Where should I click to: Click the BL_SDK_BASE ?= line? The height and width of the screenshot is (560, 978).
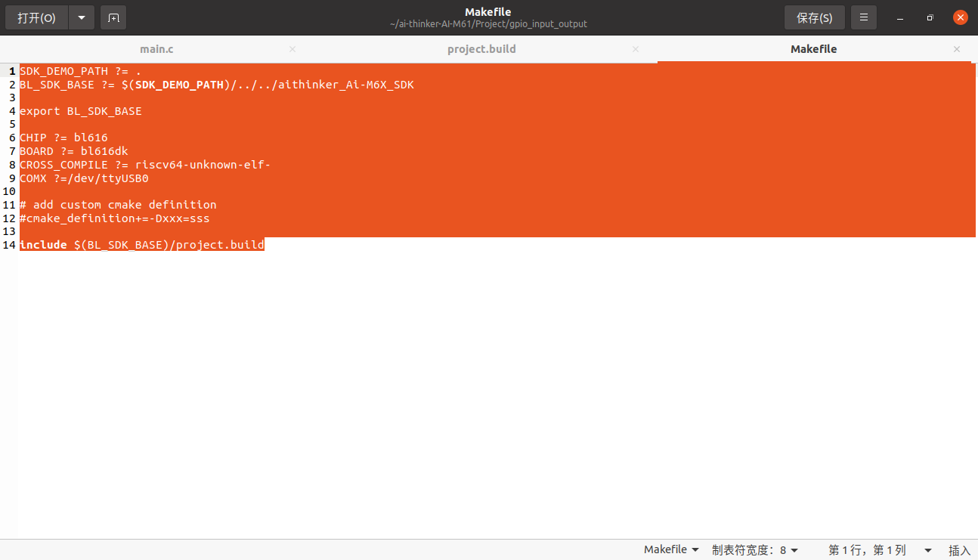point(217,85)
